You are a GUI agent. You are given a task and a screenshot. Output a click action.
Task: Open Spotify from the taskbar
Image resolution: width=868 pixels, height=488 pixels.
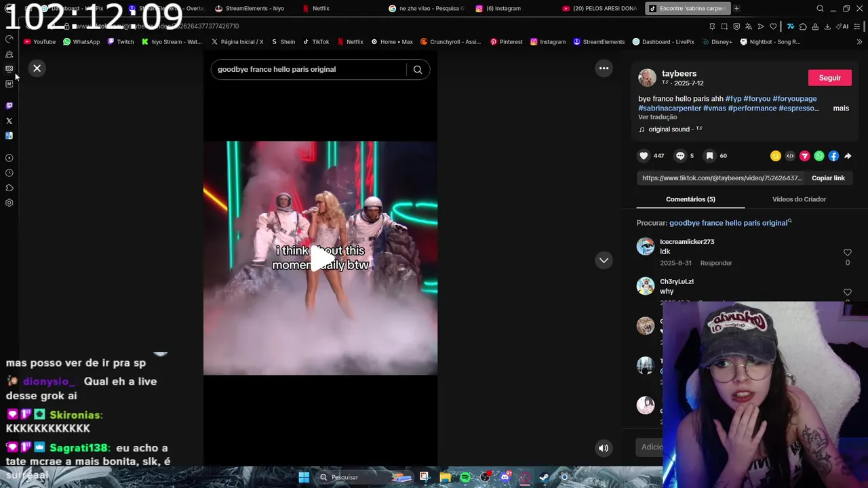(465, 477)
